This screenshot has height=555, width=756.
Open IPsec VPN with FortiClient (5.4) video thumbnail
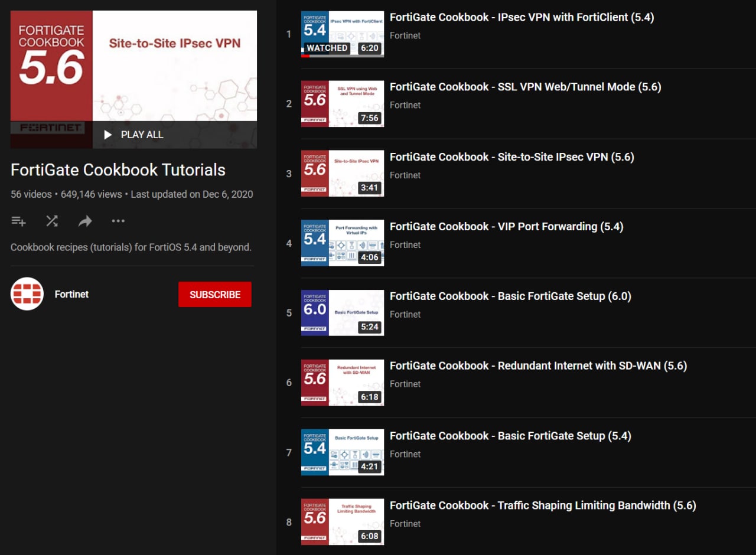pyautogui.click(x=343, y=34)
